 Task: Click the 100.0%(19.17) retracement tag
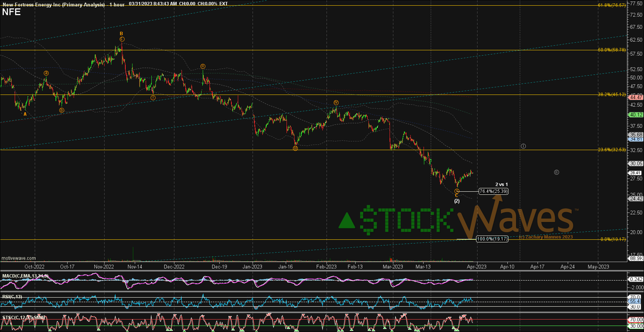coord(492,238)
